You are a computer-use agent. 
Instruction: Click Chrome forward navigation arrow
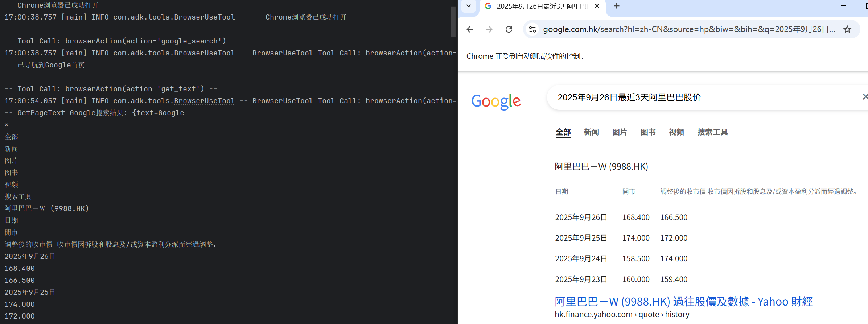tap(489, 29)
